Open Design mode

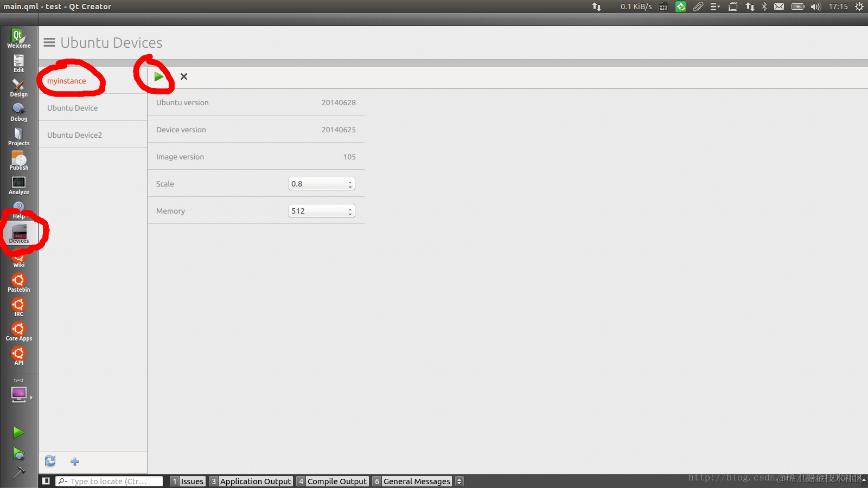tap(18, 88)
